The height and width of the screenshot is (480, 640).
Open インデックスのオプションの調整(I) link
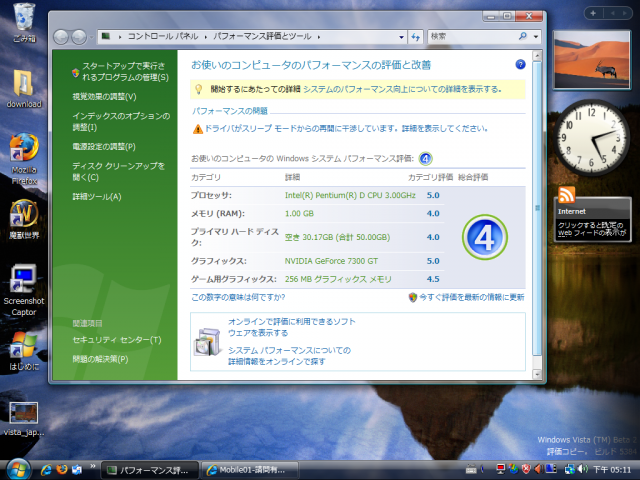click(121, 122)
